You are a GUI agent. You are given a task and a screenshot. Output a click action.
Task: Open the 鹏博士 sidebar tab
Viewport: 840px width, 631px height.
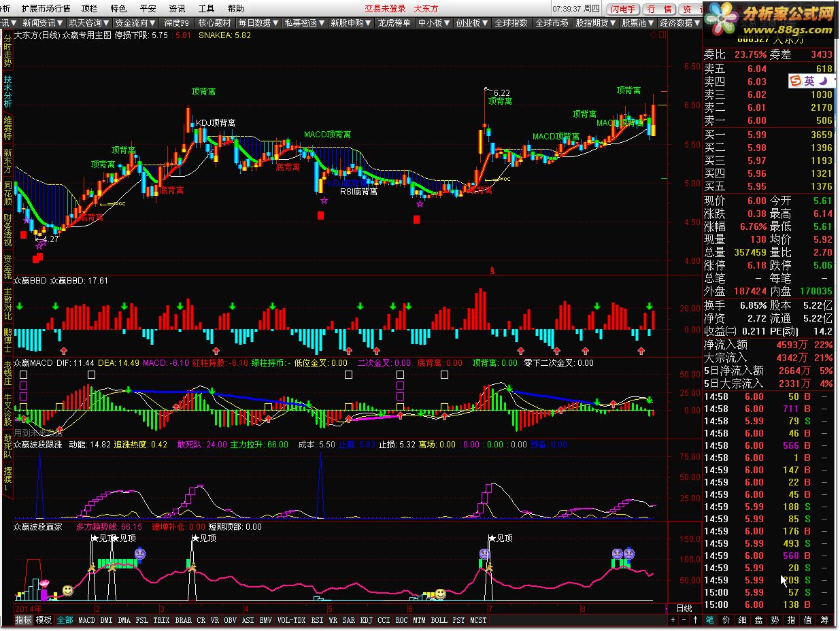[7, 340]
